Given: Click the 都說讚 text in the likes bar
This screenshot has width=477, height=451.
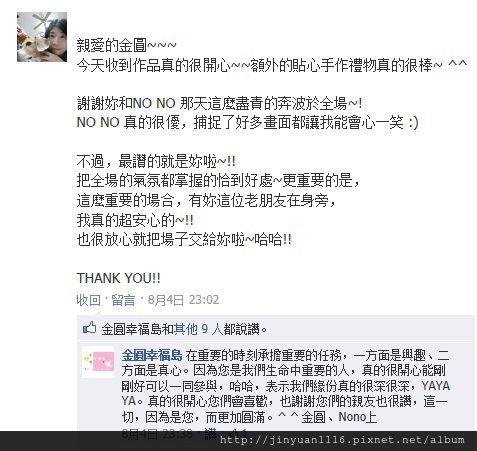Looking at the screenshot, I should [245, 329].
